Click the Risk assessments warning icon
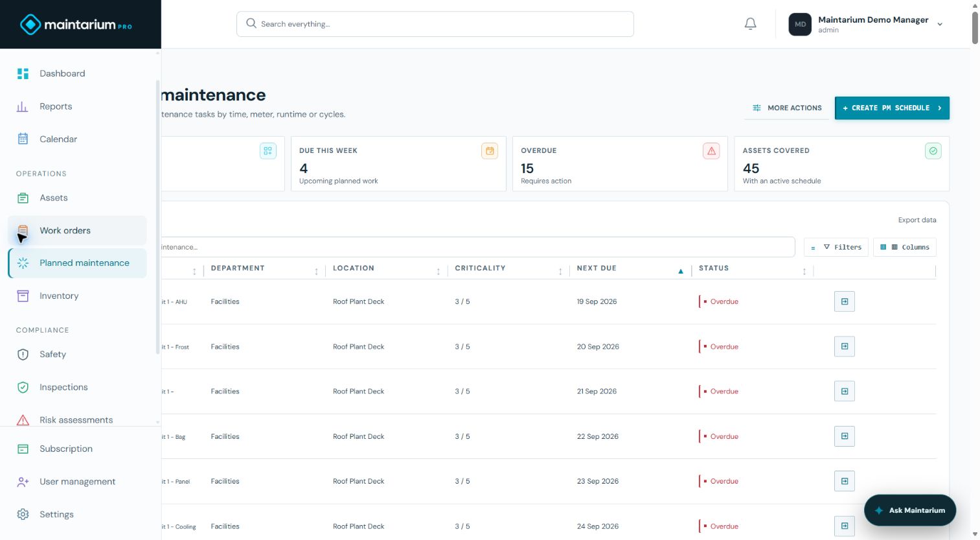Viewport: 980px width, 540px height. pyautogui.click(x=23, y=420)
